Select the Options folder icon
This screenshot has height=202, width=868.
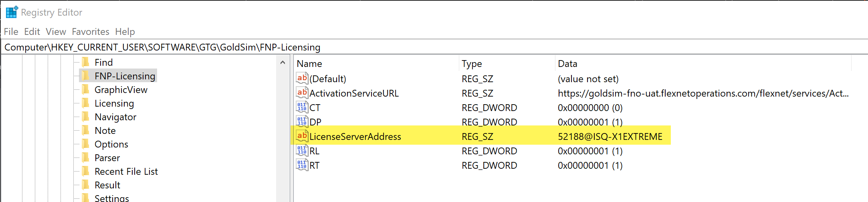point(85,144)
